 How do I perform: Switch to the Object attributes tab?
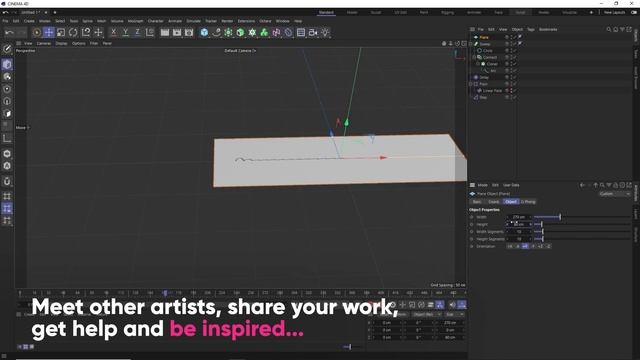[511, 202]
